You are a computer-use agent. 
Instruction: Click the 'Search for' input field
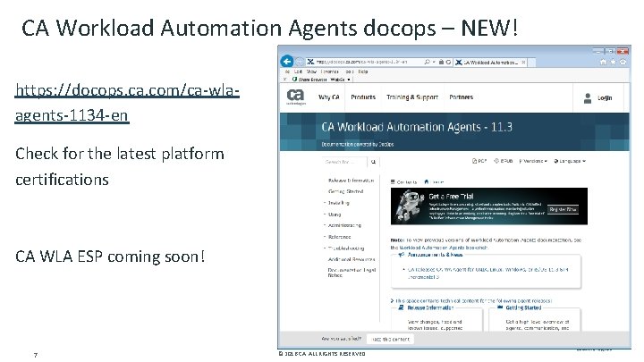[x=345, y=162]
